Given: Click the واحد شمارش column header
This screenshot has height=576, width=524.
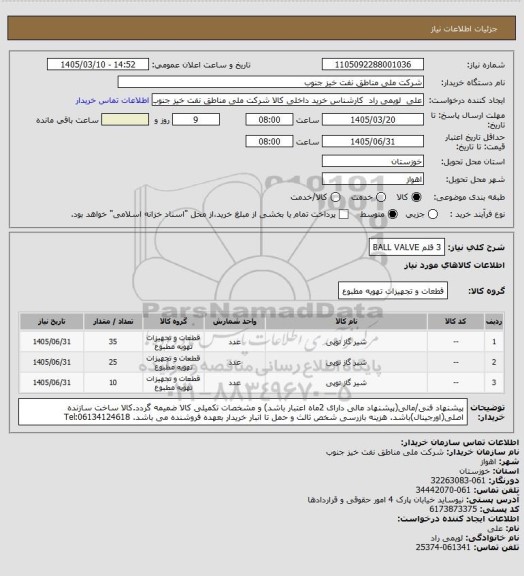Looking at the screenshot, I should coord(235,321).
